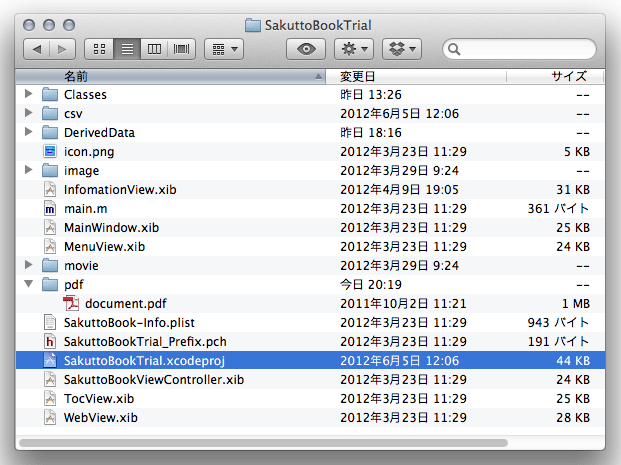Click the date "昨日 18:16" of DerivedData
Viewport: 621px width, 465px height.
(371, 133)
